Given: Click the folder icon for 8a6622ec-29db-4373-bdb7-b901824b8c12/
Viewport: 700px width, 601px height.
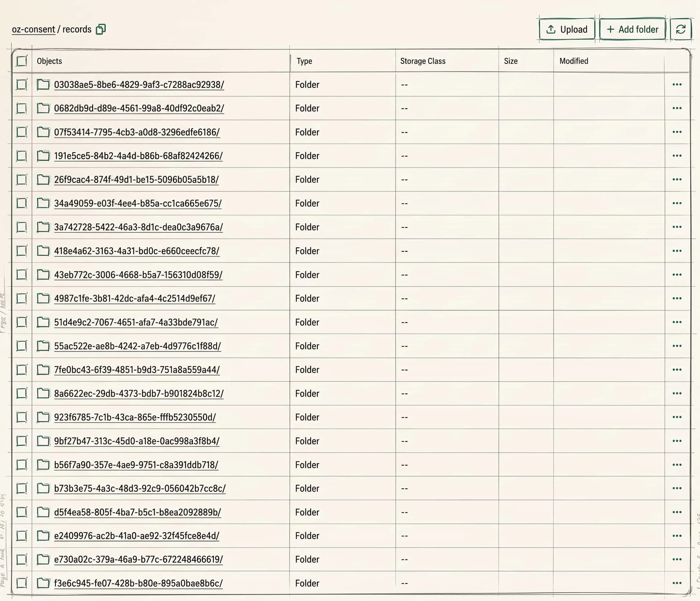Looking at the screenshot, I should tap(43, 393).
